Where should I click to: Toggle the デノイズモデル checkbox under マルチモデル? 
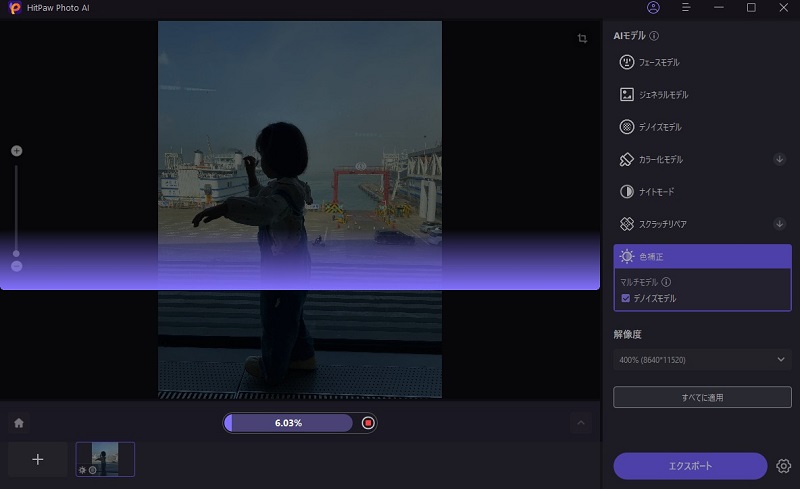coord(626,298)
